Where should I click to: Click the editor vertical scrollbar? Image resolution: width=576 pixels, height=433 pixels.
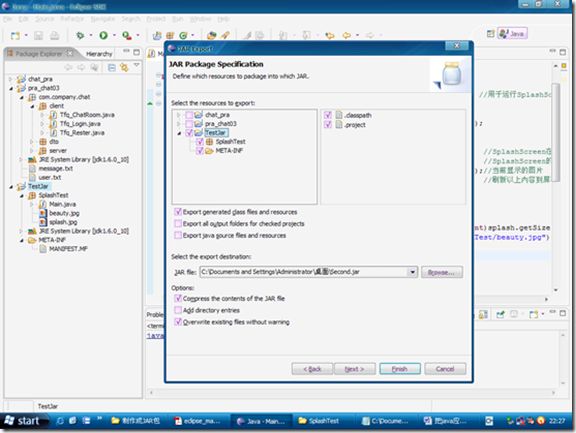click(556, 132)
